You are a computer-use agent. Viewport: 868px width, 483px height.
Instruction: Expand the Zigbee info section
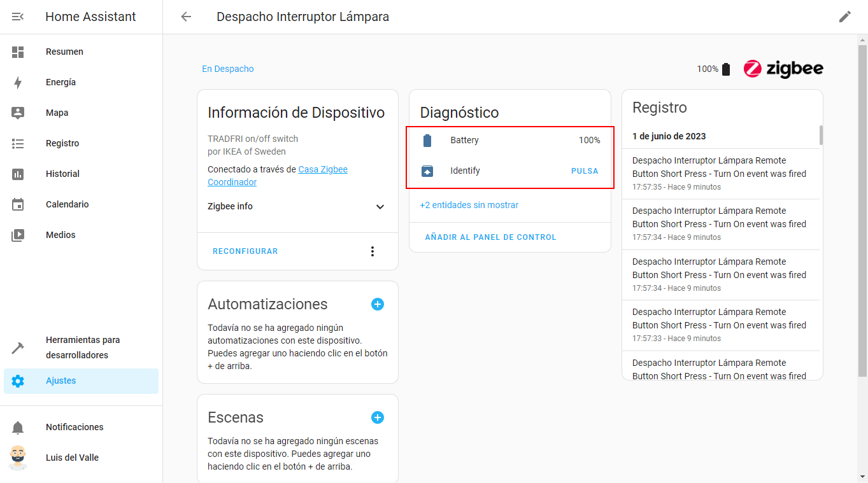point(380,207)
